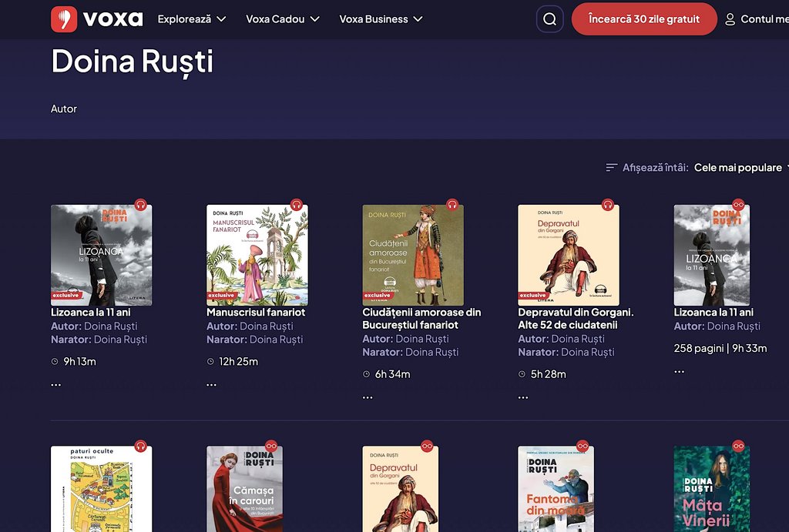
Task: Click the author name Doina Ruști under Manuscrisul fanariot
Action: click(x=266, y=326)
